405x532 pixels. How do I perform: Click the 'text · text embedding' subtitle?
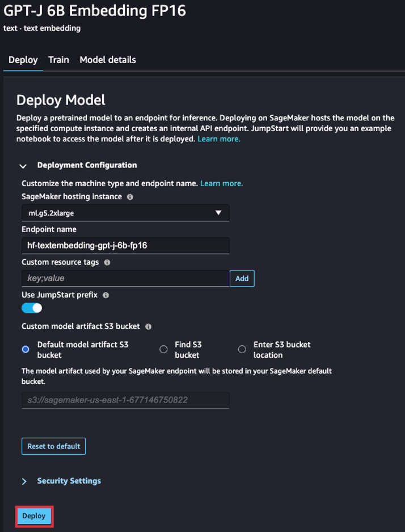coord(42,28)
